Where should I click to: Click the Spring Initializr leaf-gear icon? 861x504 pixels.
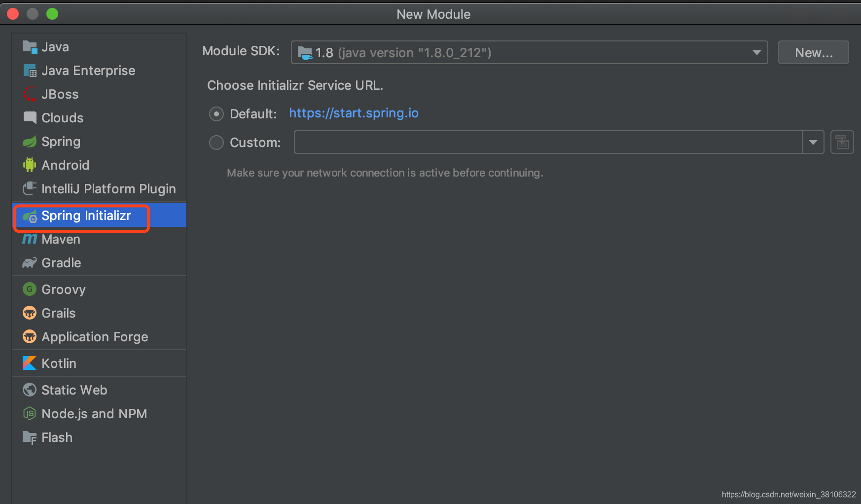pyautogui.click(x=30, y=216)
